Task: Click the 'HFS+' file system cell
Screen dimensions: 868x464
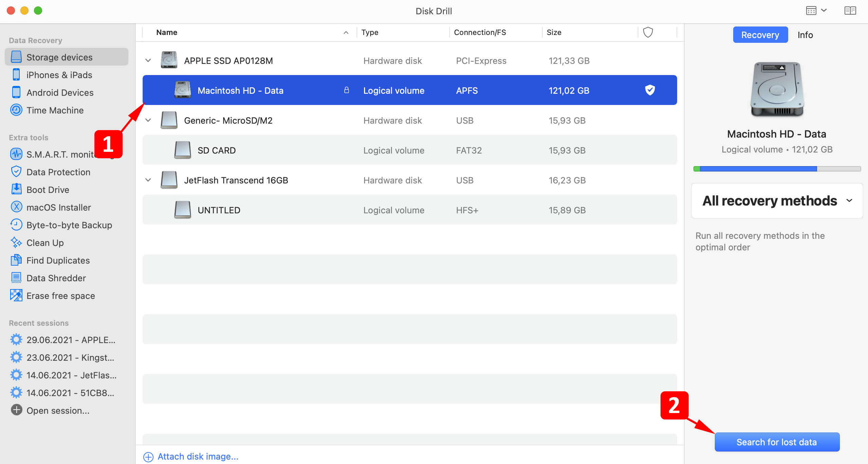Action: 467,210
